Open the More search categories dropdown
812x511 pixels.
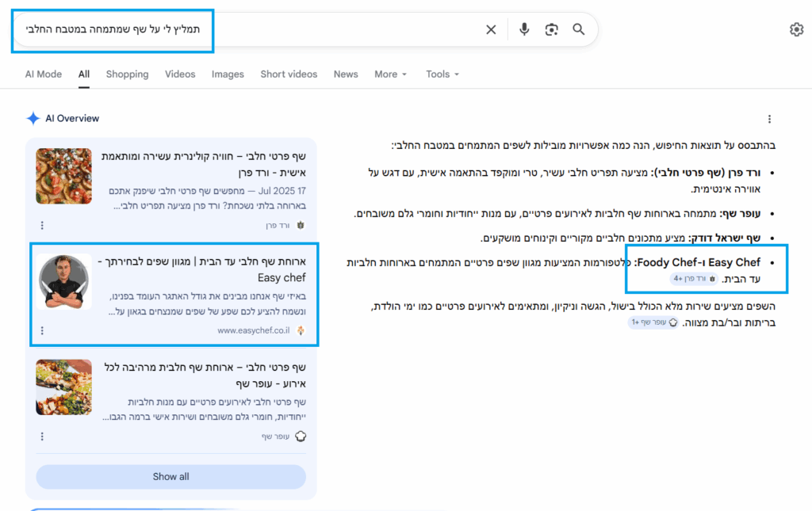tap(390, 74)
